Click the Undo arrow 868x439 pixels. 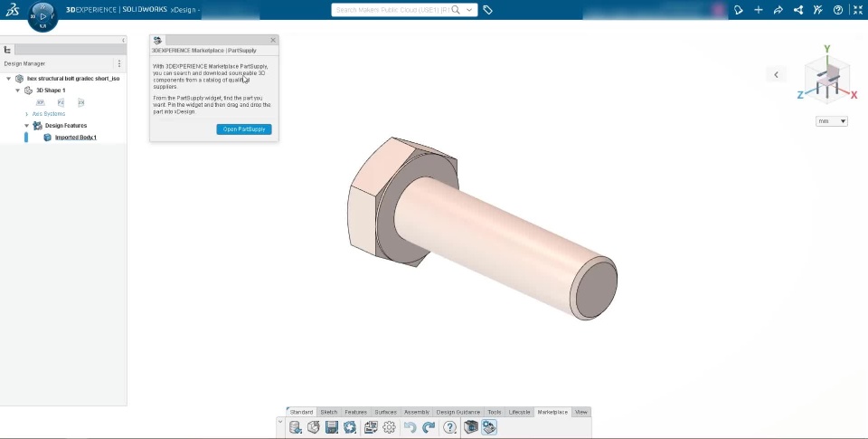coord(410,427)
